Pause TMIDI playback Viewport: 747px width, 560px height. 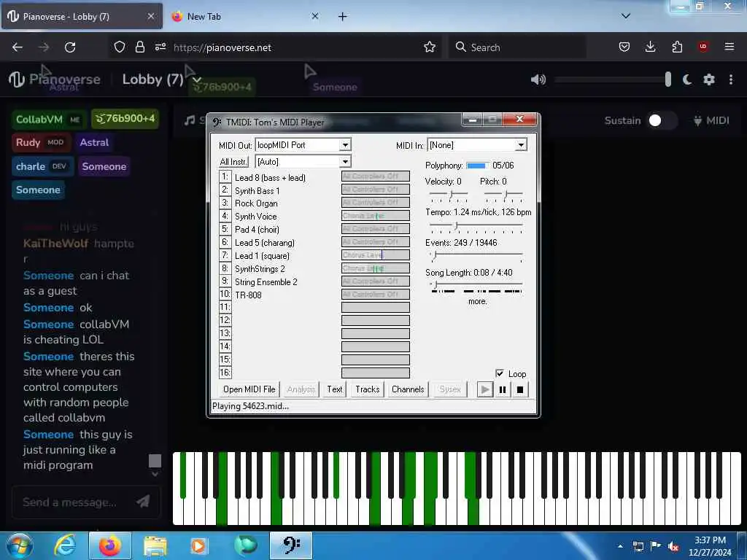(502, 389)
